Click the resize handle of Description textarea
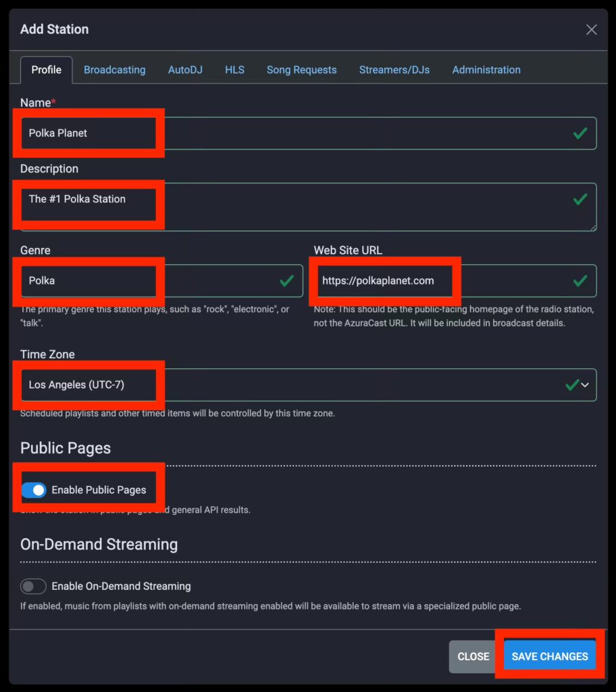 point(593,227)
